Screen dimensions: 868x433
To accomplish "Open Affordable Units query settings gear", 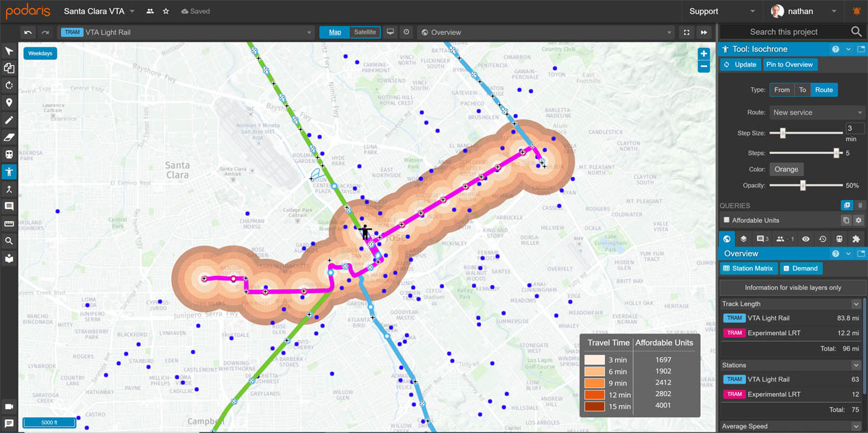I will (858, 221).
